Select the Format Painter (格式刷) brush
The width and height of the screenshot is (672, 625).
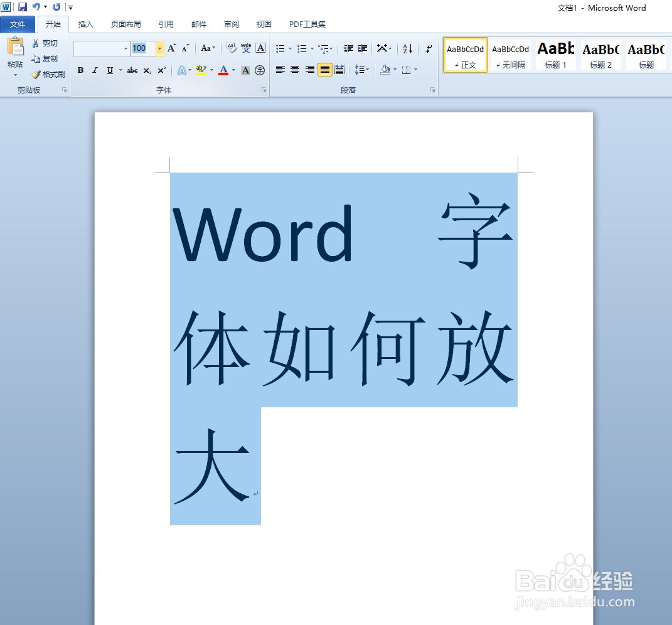(36, 75)
